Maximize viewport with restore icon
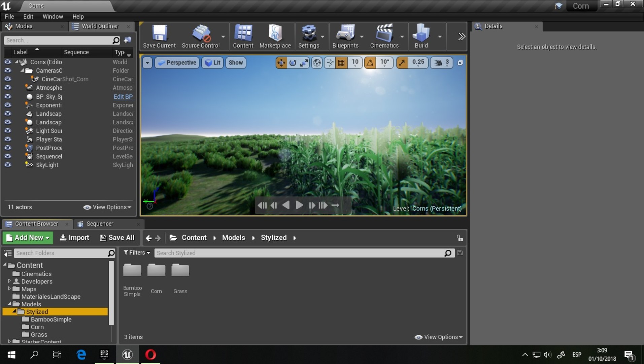This screenshot has width=644, height=364. click(x=460, y=63)
